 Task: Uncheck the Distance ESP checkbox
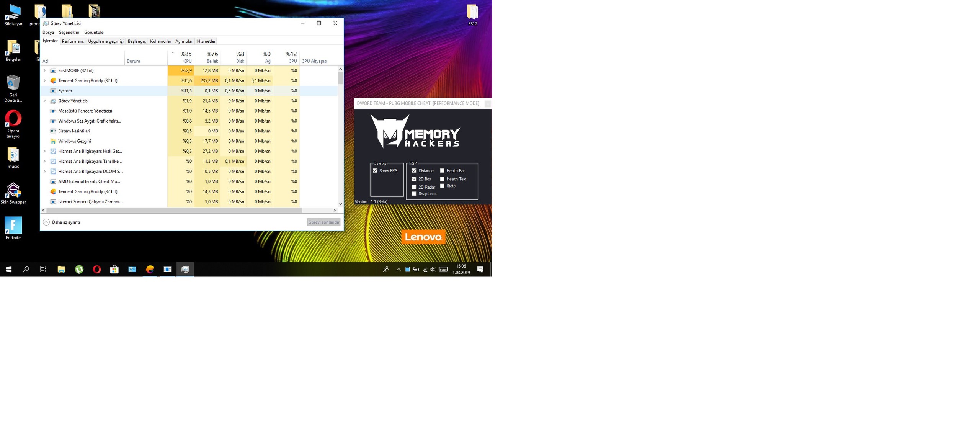point(414,171)
